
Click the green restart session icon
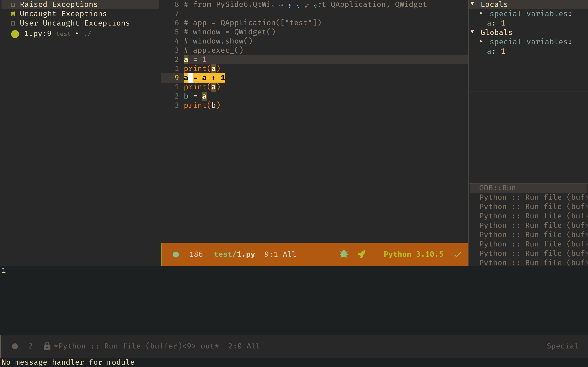(315, 6)
